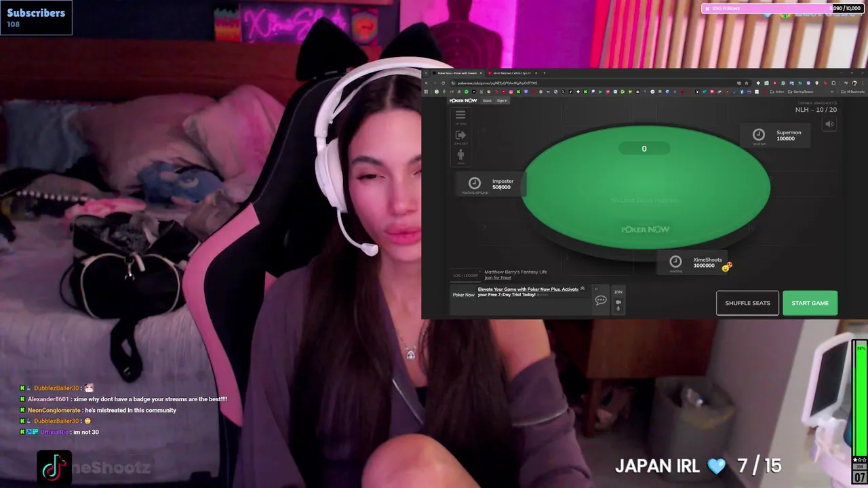This screenshot has height=488, width=868.
Task: Click the browser reload button
Action: click(x=443, y=83)
